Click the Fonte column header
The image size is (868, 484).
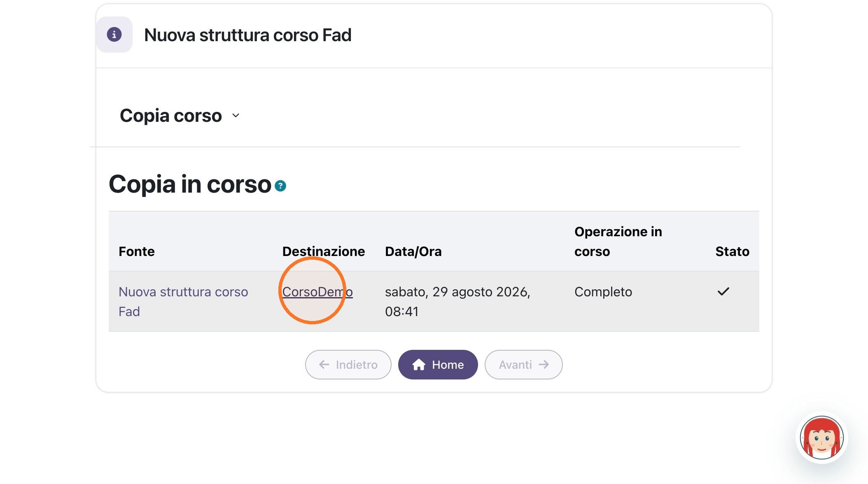pyautogui.click(x=137, y=251)
